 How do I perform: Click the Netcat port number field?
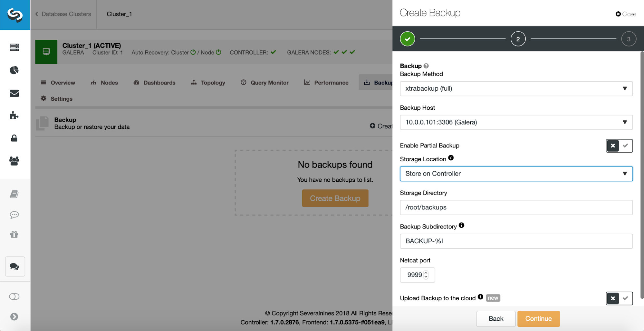coord(417,275)
